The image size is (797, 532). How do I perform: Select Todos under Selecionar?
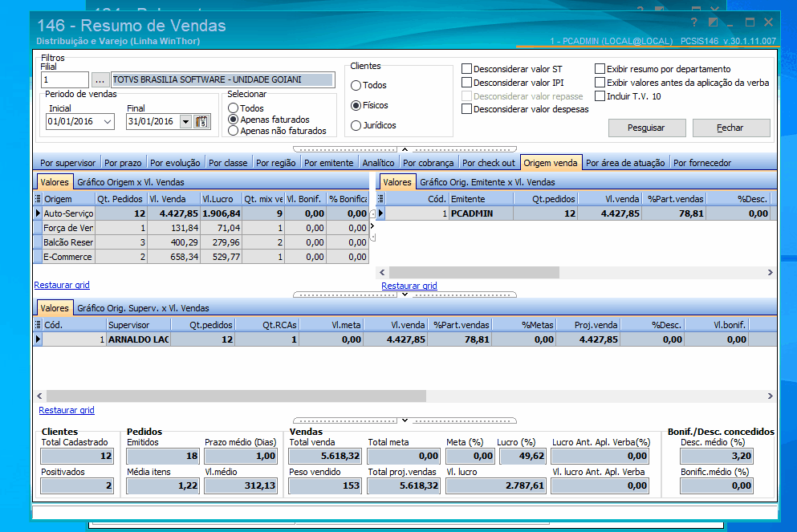click(x=234, y=108)
